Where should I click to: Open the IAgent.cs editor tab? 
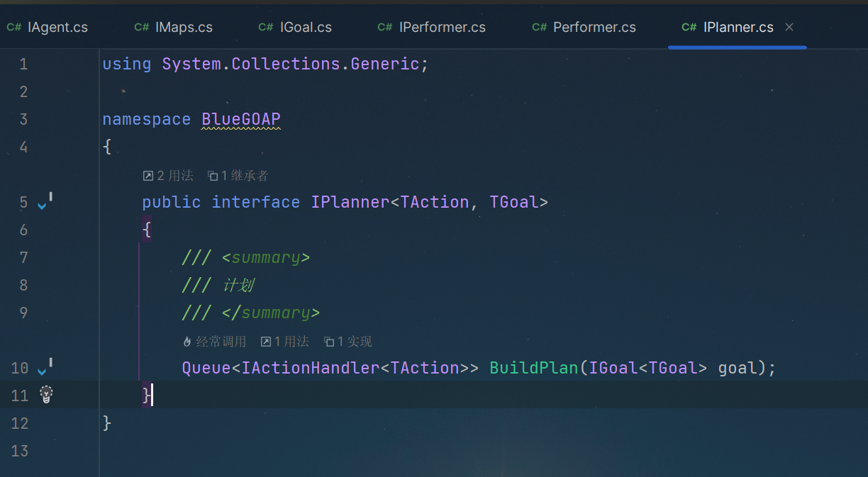pos(48,28)
